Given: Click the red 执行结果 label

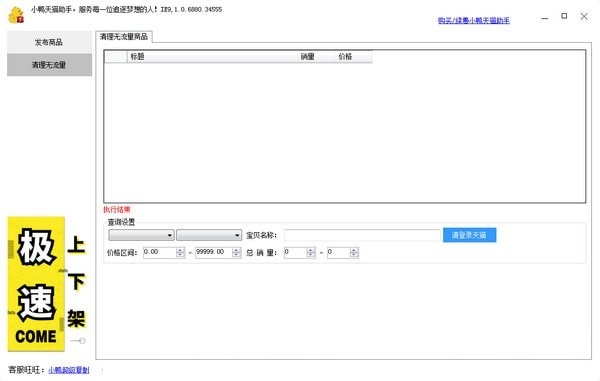Looking at the screenshot, I should [x=117, y=210].
